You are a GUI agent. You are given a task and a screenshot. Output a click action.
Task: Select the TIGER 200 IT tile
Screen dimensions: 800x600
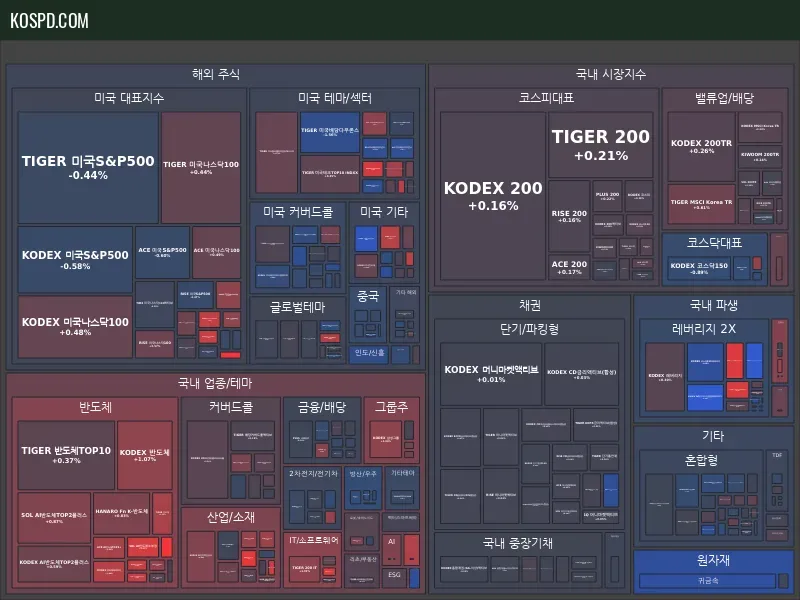point(305,569)
